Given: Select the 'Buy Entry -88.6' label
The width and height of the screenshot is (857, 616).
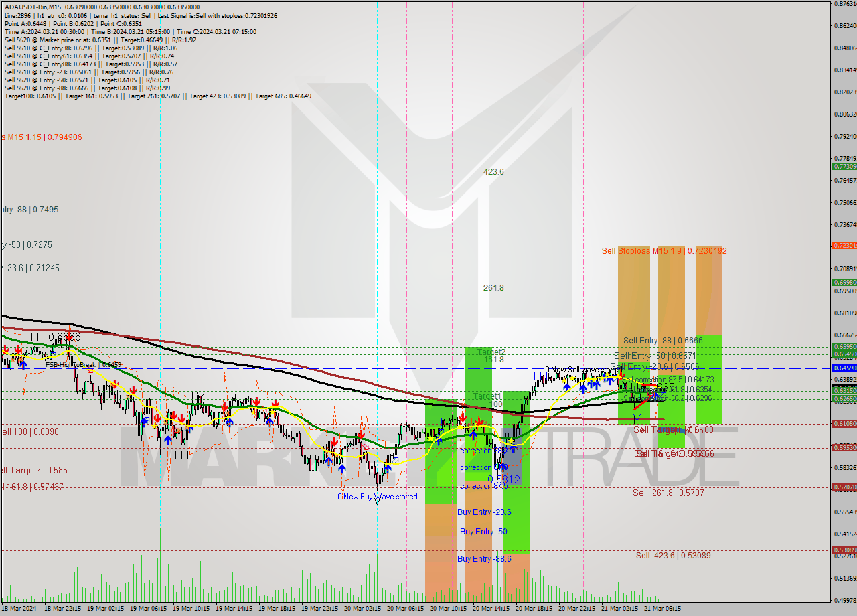Looking at the screenshot, I should tap(484, 558).
